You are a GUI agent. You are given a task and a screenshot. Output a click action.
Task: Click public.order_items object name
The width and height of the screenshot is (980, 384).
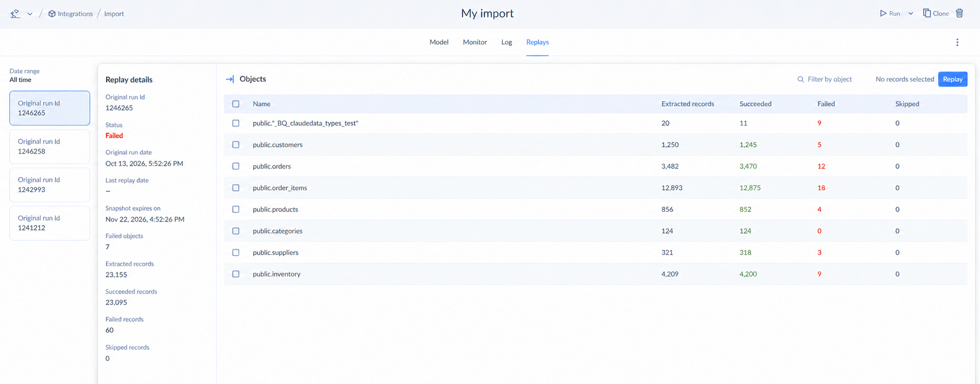click(x=280, y=188)
